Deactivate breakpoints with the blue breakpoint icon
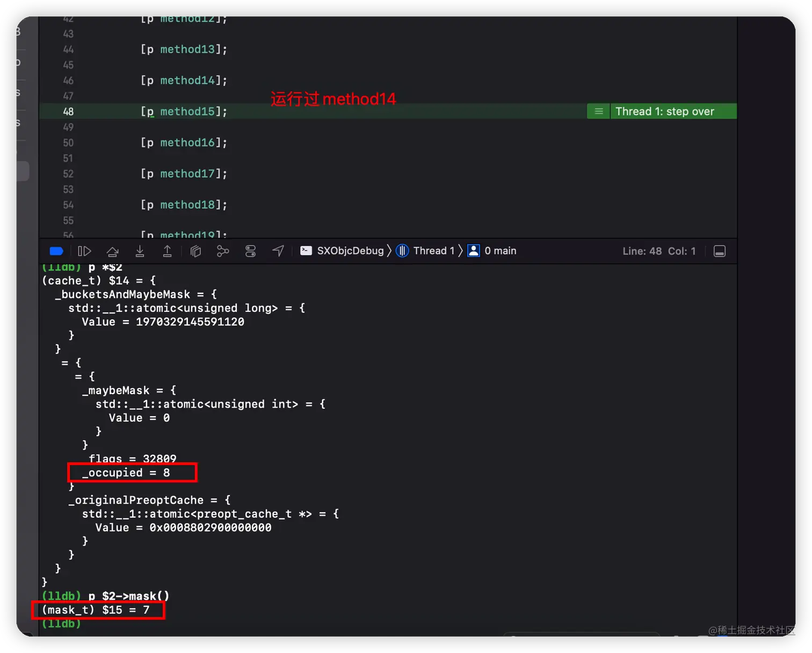 click(56, 251)
